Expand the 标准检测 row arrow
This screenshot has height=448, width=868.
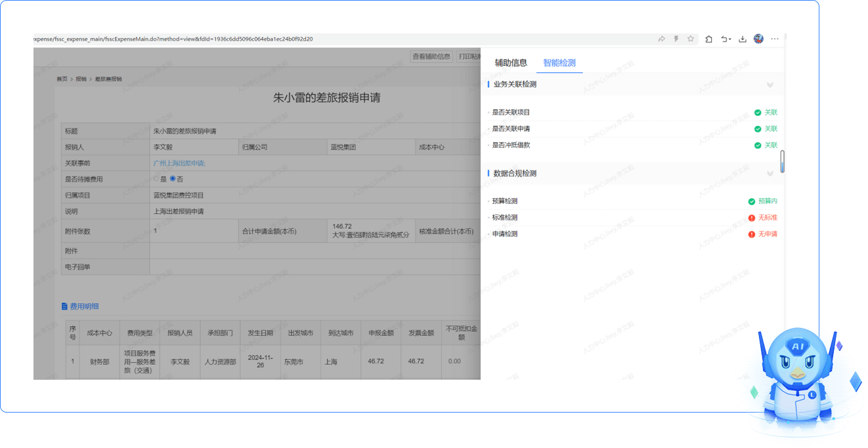(489, 218)
